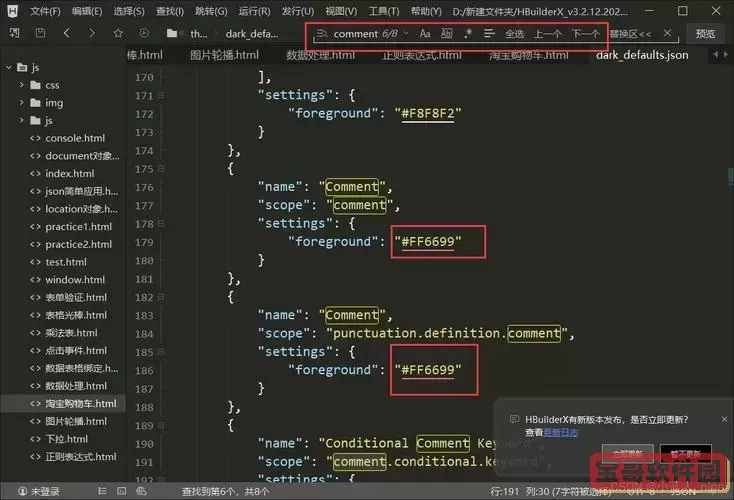Click the multi-line selection icon in search bar
Screen dimensions: 734x500
(489, 34)
